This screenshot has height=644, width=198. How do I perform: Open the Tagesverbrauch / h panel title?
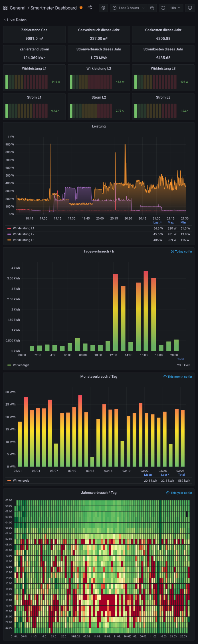point(99,251)
